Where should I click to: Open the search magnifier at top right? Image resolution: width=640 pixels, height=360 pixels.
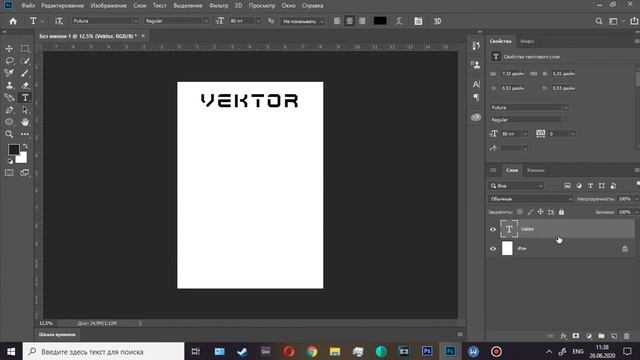[599, 21]
